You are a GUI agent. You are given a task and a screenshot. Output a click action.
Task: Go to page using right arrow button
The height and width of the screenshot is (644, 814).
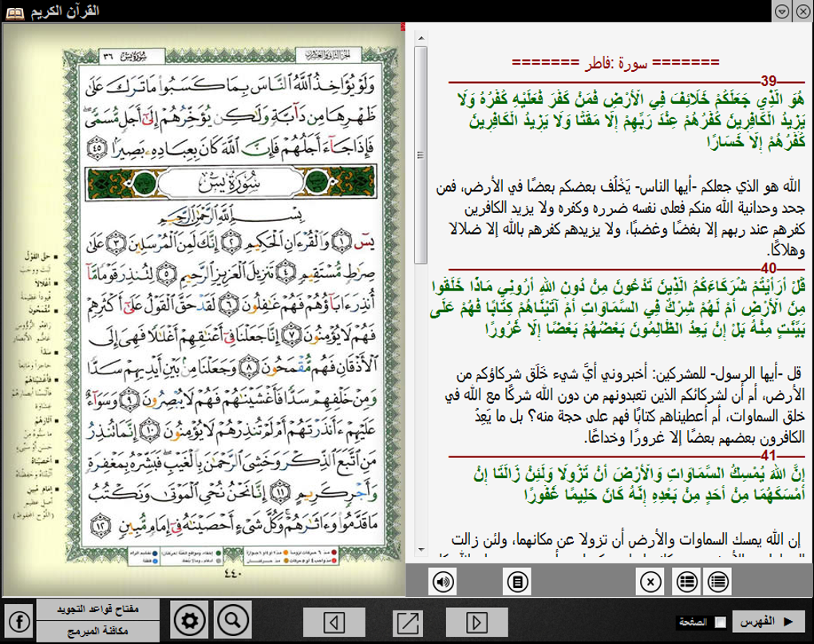click(476, 621)
